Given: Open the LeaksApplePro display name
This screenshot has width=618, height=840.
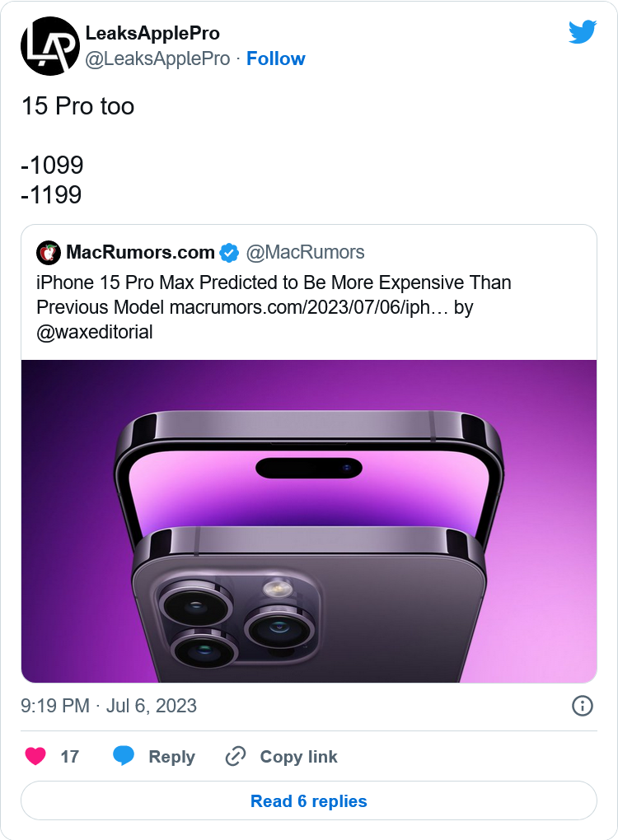Looking at the screenshot, I should [152, 33].
